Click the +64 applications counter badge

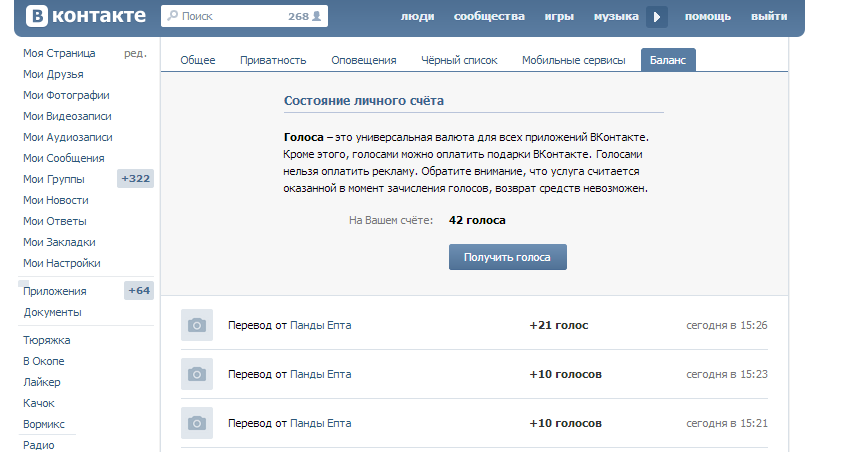[x=138, y=291]
